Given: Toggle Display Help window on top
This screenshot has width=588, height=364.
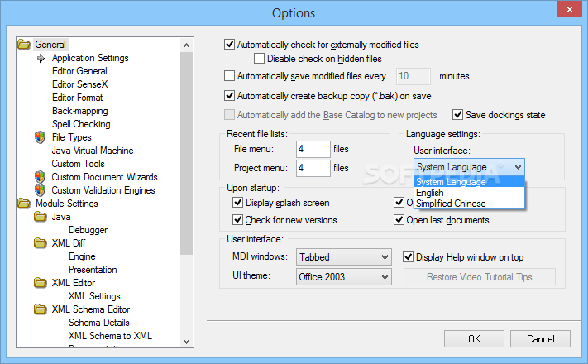Looking at the screenshot, I should click(408, 257).
